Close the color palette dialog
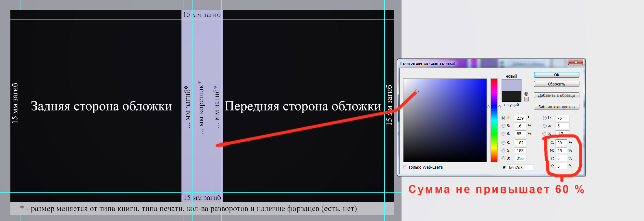The height and width of the screenshot is (221, 644). point(576,62)
